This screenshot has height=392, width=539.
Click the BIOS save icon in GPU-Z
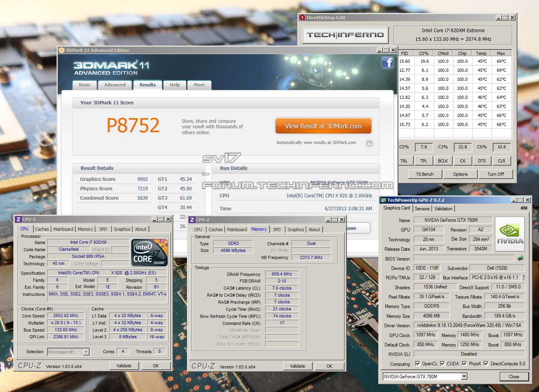point(521,258)
